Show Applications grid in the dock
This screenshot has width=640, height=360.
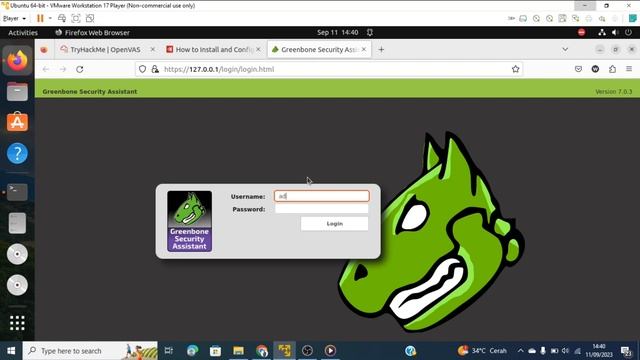[x=17, y=323]
